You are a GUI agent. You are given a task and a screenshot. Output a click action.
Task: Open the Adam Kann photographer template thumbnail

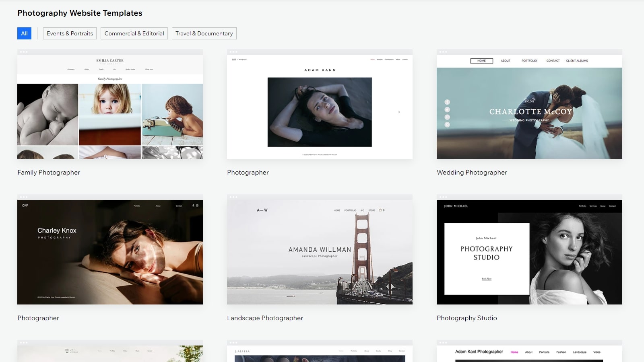point(320,104)
